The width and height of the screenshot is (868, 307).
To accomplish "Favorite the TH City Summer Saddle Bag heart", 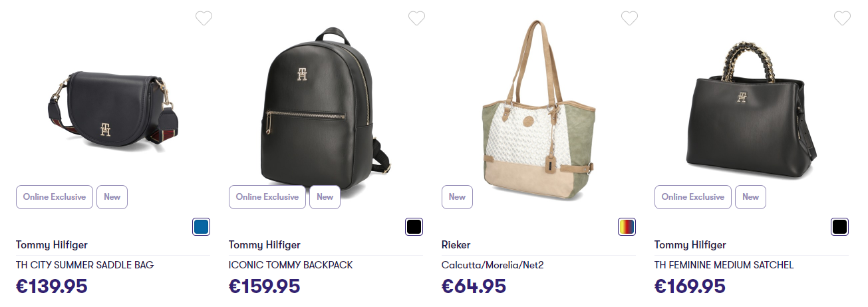I will (204, 19).
